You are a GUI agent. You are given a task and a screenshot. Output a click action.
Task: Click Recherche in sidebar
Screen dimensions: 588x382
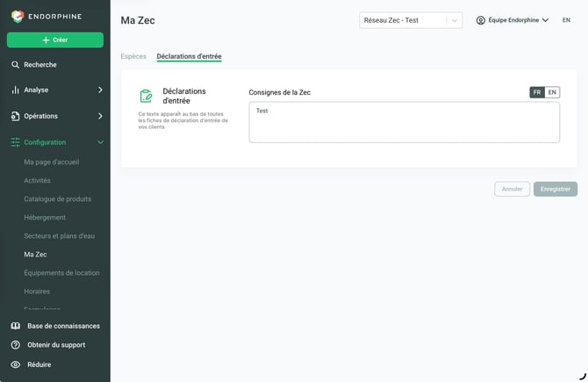pyautogui.click(x=40, y=64)
